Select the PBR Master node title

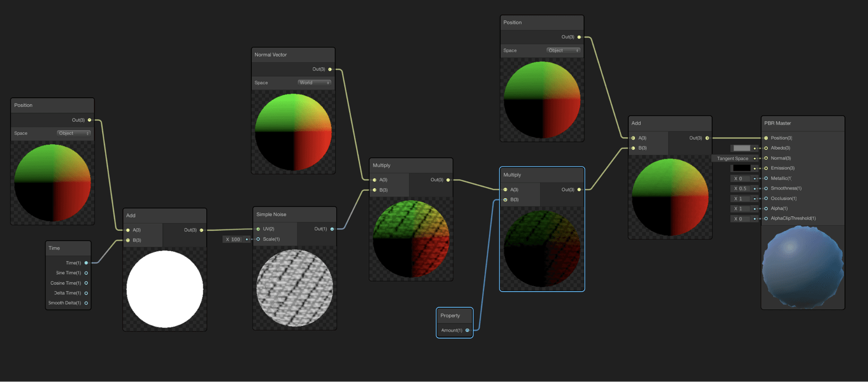778,123
